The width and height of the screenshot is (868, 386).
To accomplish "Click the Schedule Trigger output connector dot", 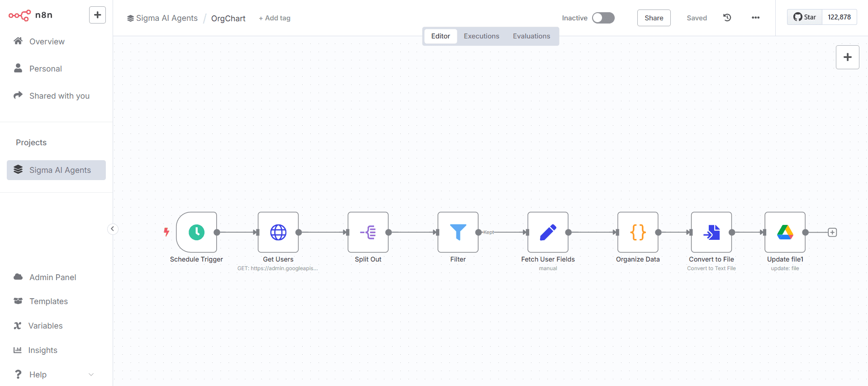I will point(217,232).
